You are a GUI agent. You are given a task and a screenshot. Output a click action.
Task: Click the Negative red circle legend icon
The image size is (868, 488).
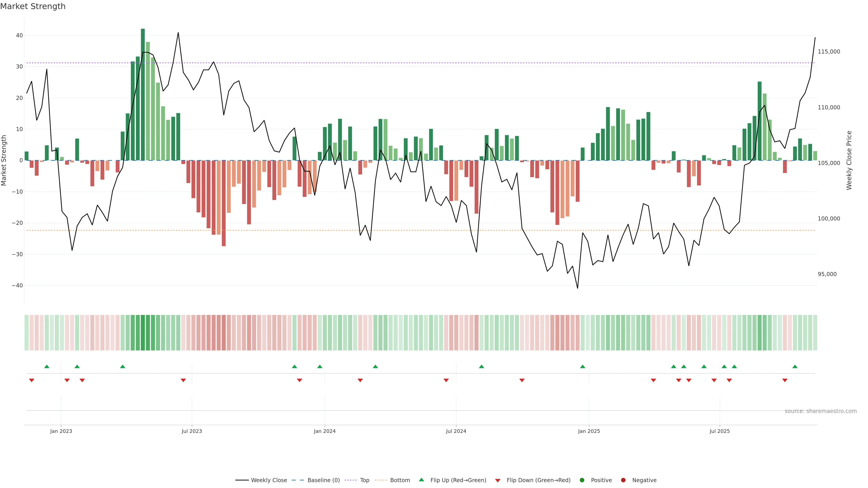pos(623,480)
